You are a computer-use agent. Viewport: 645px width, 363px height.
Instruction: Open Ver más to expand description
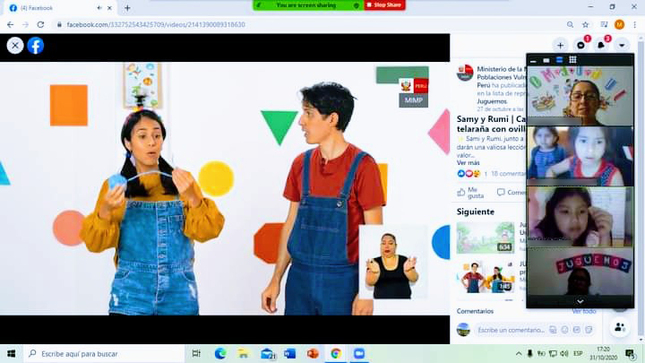(x=468, y=163)
